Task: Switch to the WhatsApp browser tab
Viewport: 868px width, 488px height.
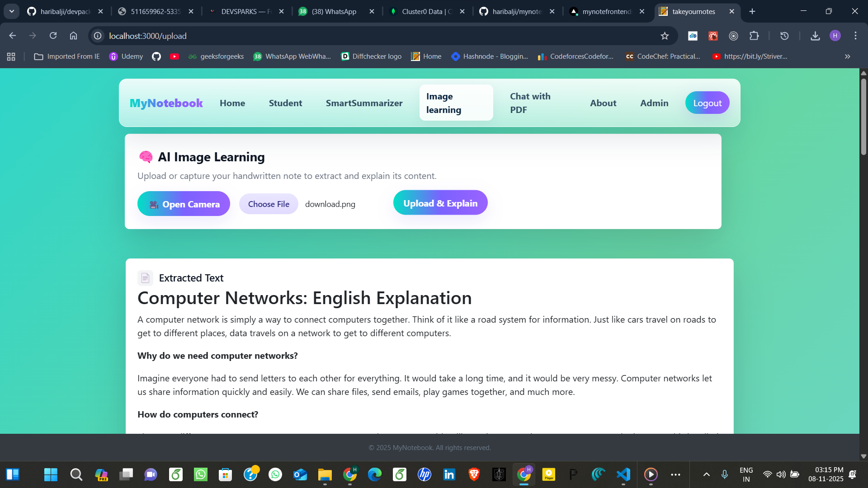Action: pyautogui.click(x=334, y=11)
